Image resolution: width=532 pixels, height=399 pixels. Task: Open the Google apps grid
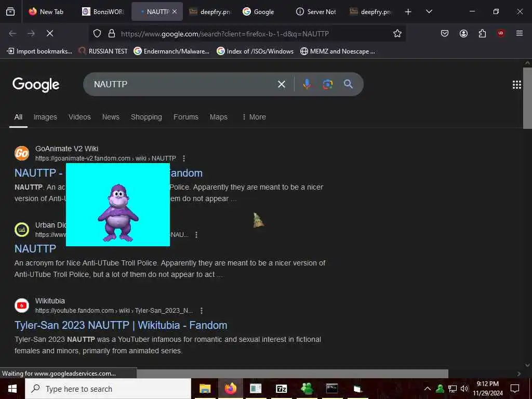click(x=517, y=85)
